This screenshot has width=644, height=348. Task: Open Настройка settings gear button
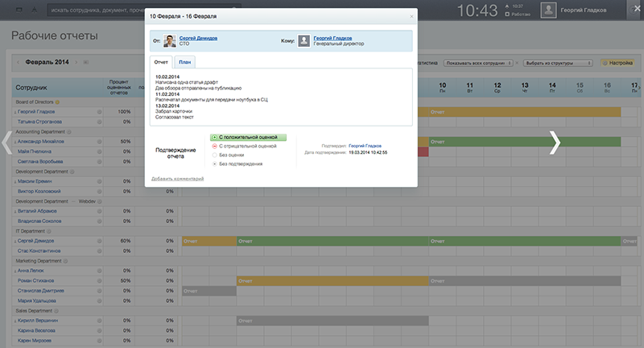617,62
